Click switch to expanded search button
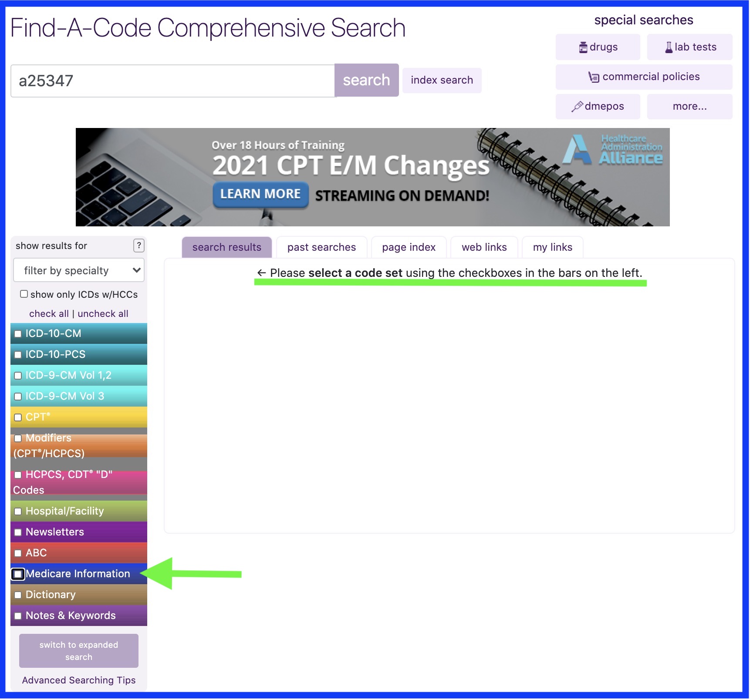 79,651
